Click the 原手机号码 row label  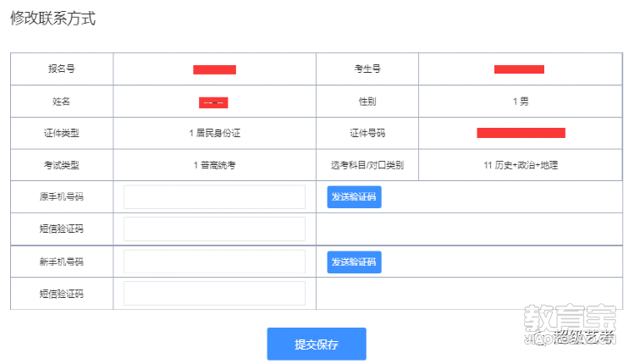click(62, 197)
